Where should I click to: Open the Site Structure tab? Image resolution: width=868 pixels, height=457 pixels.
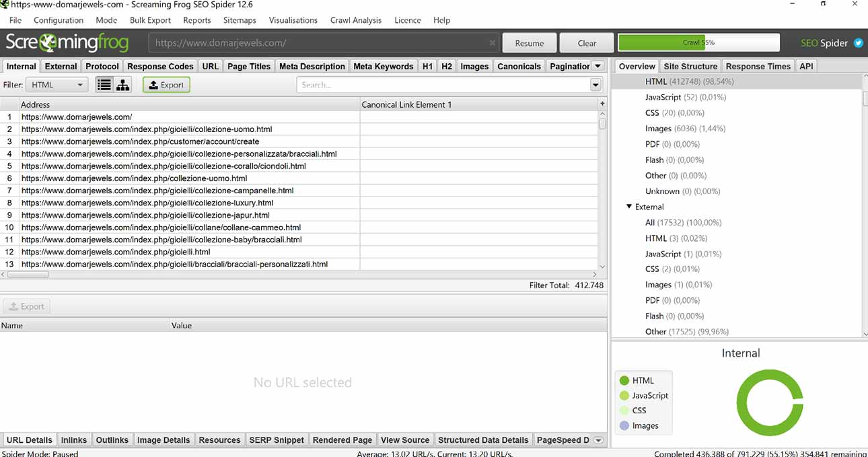coord(690,66)
